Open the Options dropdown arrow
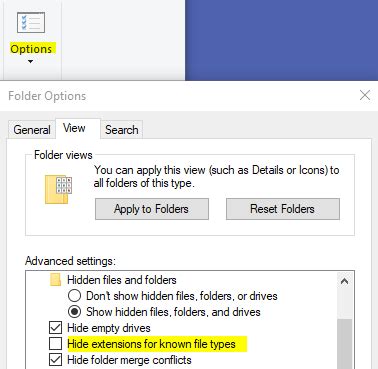 (x=30, y=61)
